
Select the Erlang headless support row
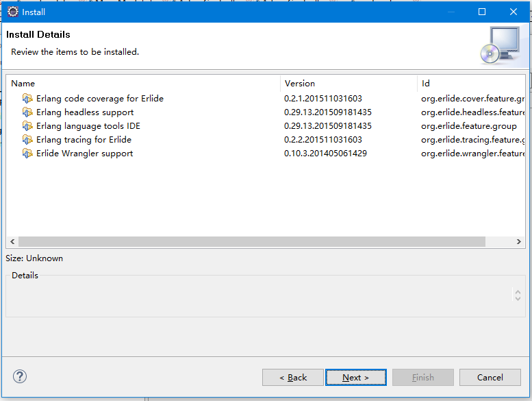click(266, 112)
